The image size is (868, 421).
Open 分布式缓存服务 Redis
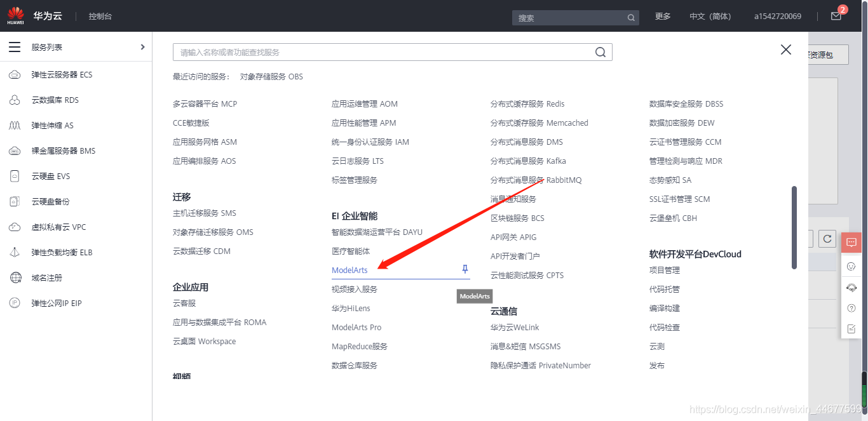point(527,104)
